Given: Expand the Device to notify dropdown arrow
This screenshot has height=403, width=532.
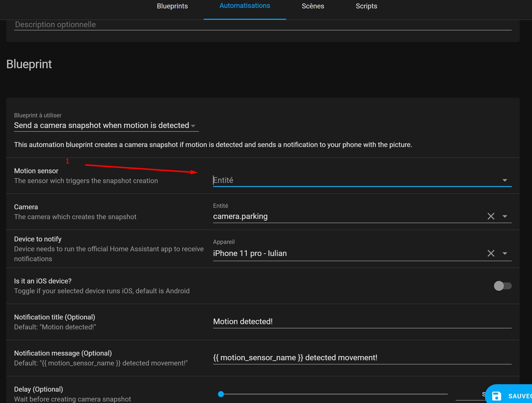Looking at the screenshot, I should coord(505,254).
